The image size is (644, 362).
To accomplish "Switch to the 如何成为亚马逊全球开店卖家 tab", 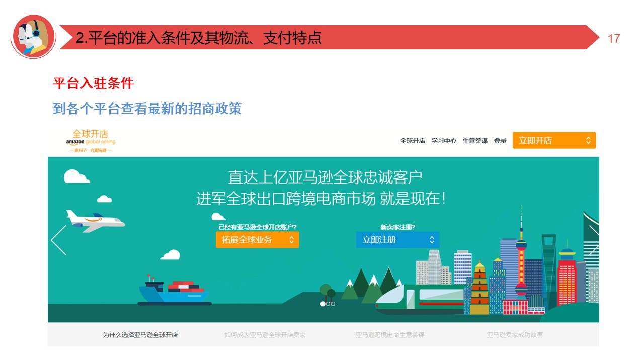I will (265, 335).
